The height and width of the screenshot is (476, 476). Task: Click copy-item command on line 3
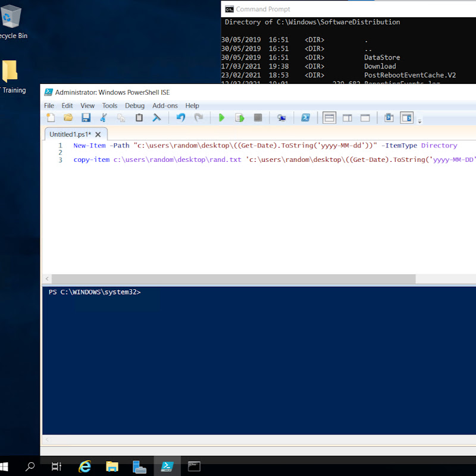pos(92,159)
